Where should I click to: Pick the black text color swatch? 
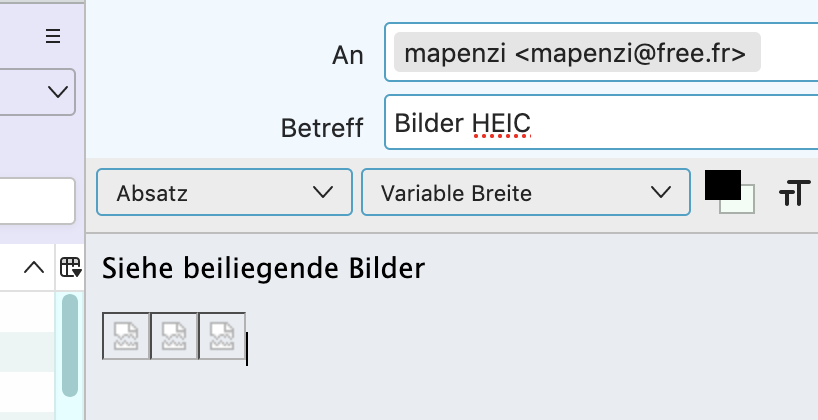721,184
